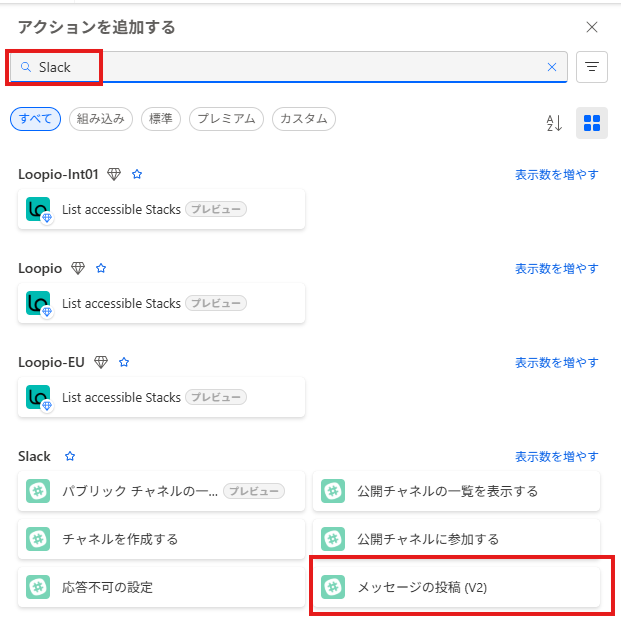Select 公開チャネルに参加する action
Viewport: 621px width, 622px height.
pos(456,539)
